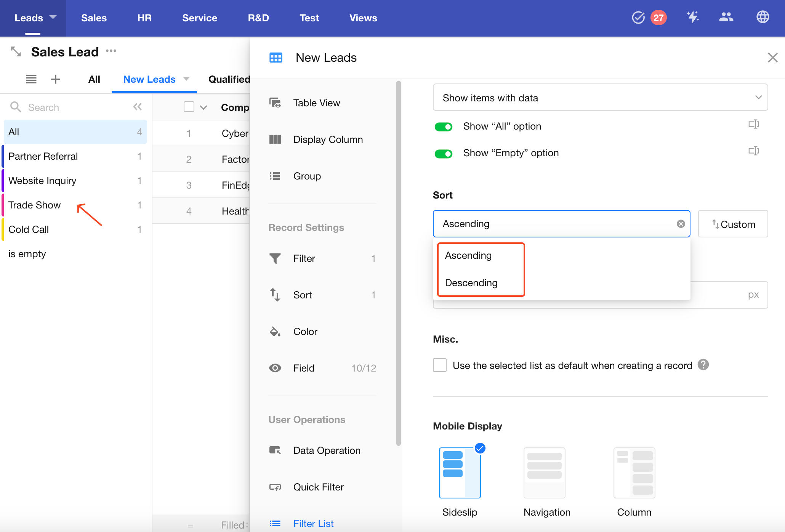Screen dimensions: 785x532
Task: Switch to the Sales tab
Action: pos(94,18)
